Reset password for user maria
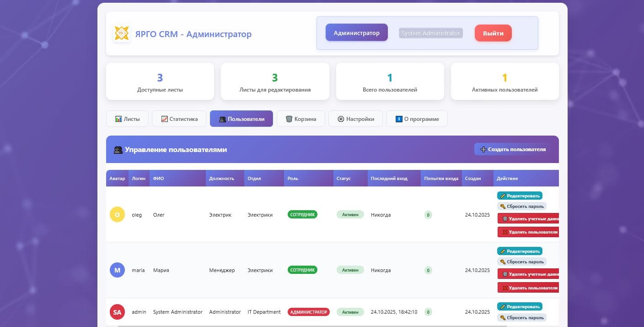Screen dimensions: 644x327 pyautogui.click(x=521, y=262)
